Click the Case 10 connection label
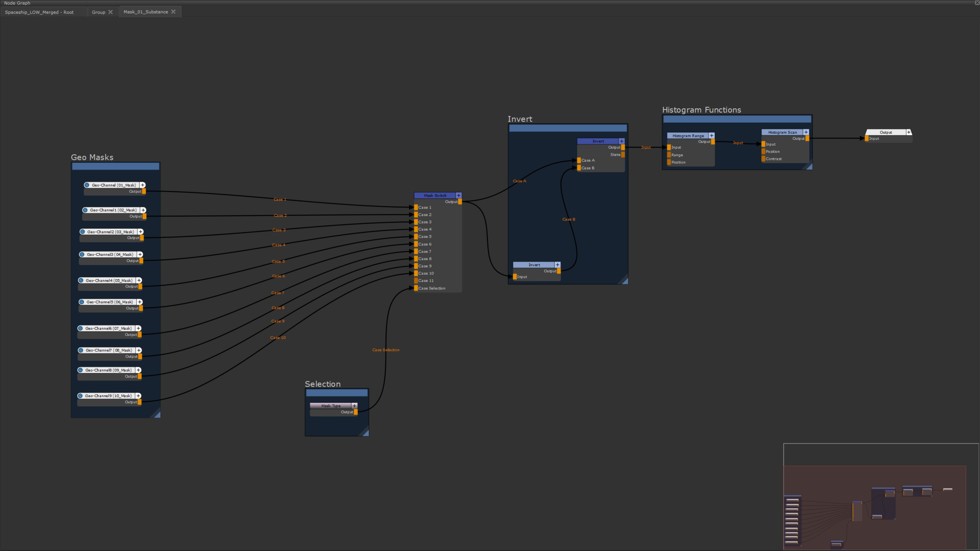The height and width of the screenshot is (551, 980). click(x=278, y=338)
